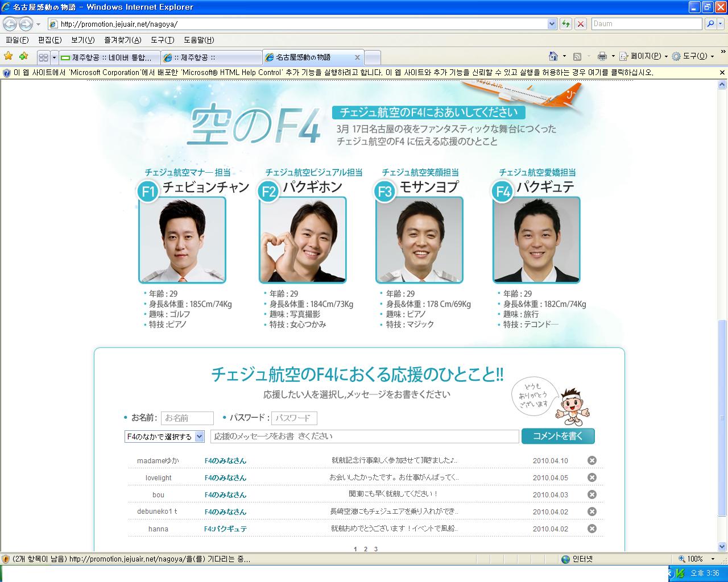The image size is (728, 582).
Task: Delete the hanna comment
Action: click(x=591, y=529)
